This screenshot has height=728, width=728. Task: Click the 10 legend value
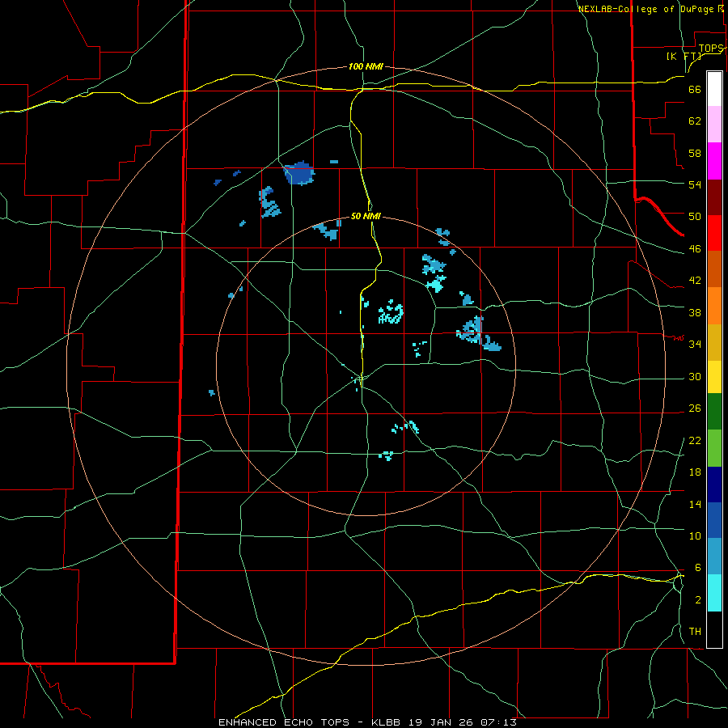point(695,535)
